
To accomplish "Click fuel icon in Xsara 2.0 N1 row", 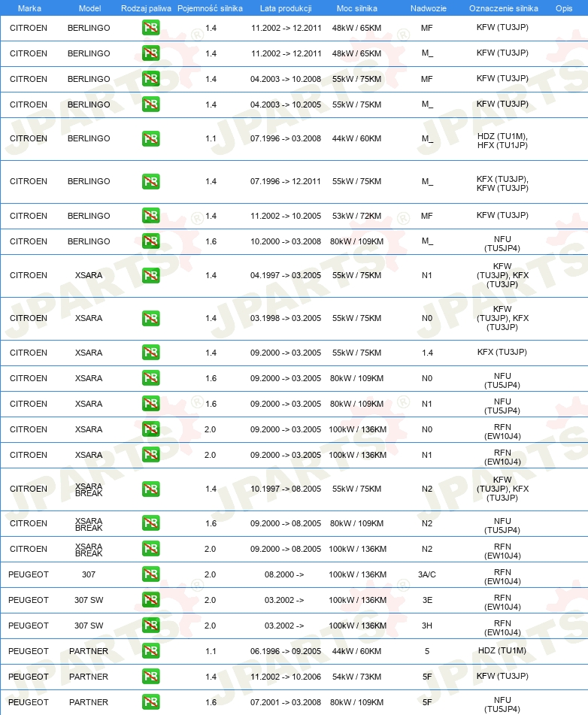I will point(151,455).
